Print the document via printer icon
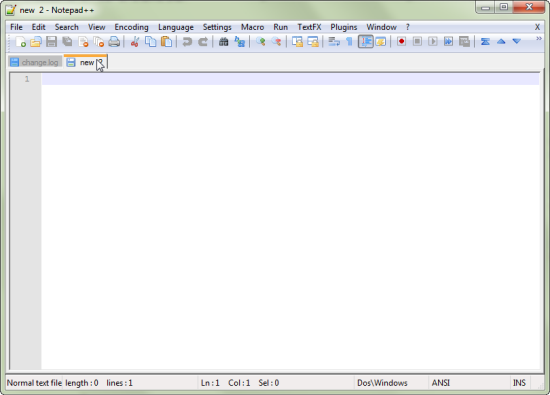Screen dimensions: 550x395 pos(114,42)
